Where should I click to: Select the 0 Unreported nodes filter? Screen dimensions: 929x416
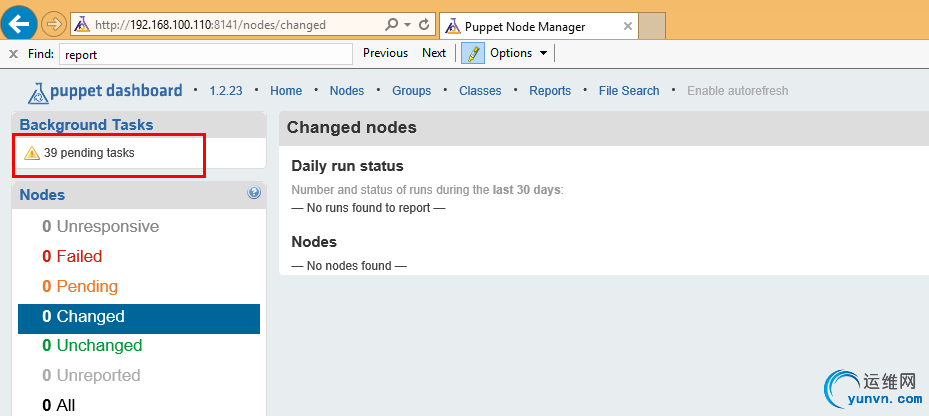coord(91,376)
